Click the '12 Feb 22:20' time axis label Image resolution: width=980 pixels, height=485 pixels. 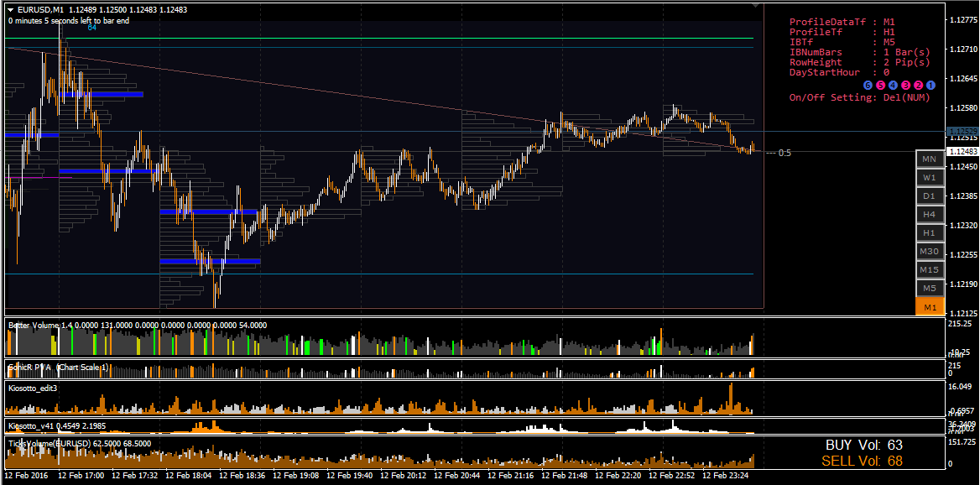(x=618, y=475)
